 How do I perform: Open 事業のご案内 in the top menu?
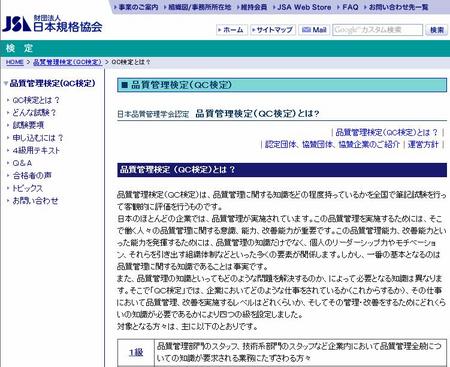coord(136,7)
